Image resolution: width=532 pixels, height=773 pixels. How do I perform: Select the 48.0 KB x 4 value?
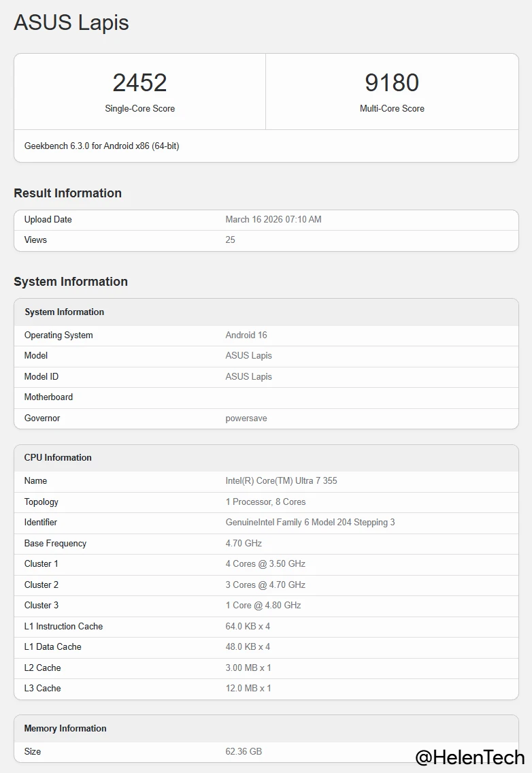248,647
